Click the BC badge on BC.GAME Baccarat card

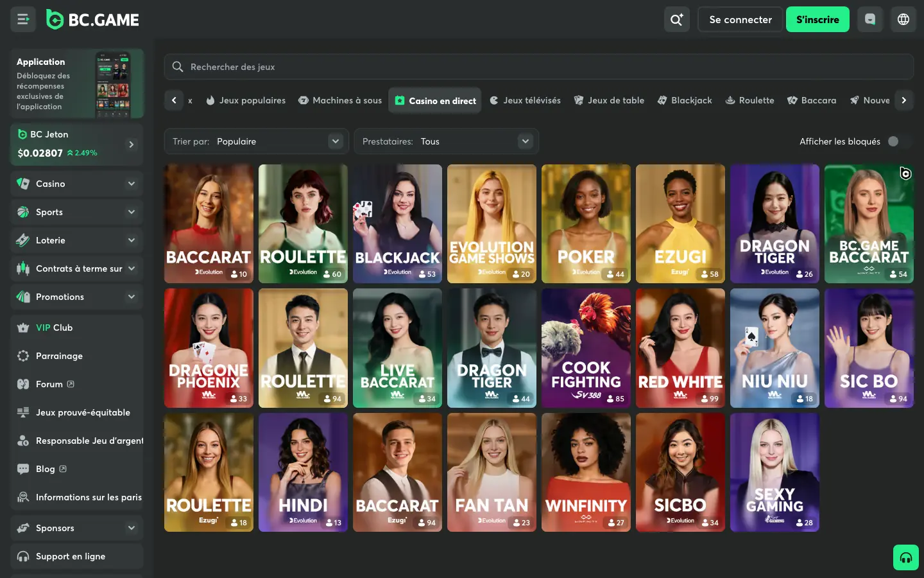click(x=905, y=173)
